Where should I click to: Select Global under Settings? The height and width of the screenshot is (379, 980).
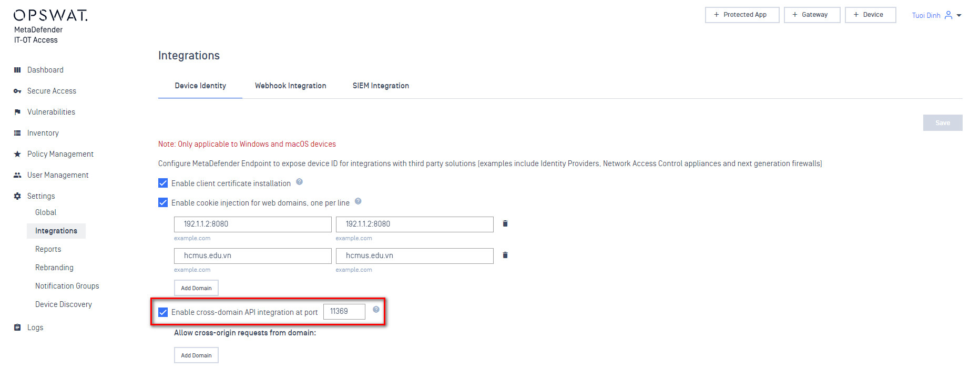46,212
